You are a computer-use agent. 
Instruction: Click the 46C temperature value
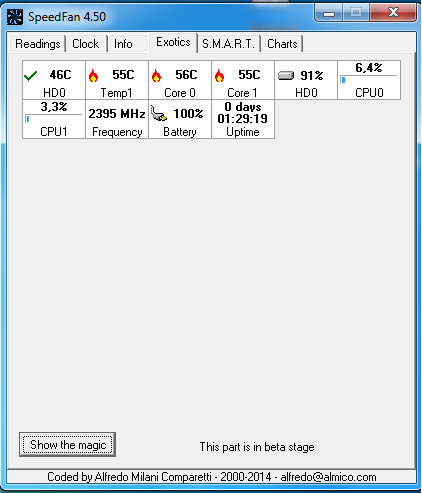click(60, 75)
